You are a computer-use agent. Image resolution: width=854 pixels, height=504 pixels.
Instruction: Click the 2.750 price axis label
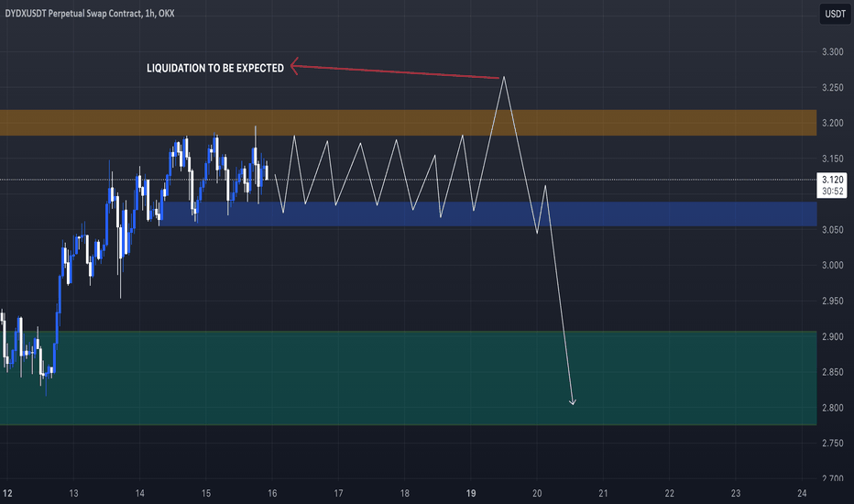tap(833, 444)
